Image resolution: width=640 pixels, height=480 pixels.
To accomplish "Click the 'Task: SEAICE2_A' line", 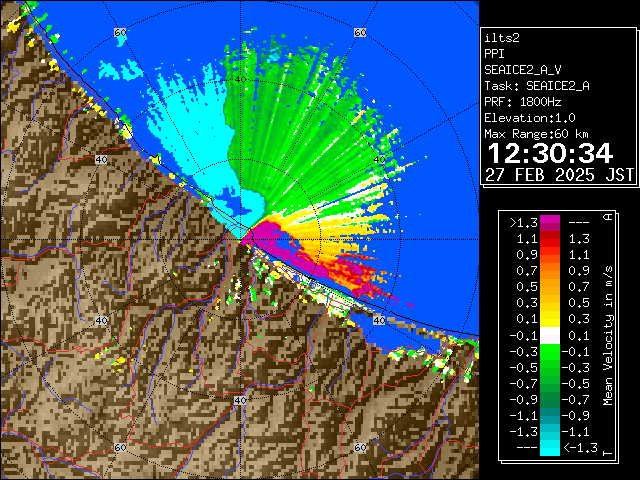I will click(x=537, y=86).
